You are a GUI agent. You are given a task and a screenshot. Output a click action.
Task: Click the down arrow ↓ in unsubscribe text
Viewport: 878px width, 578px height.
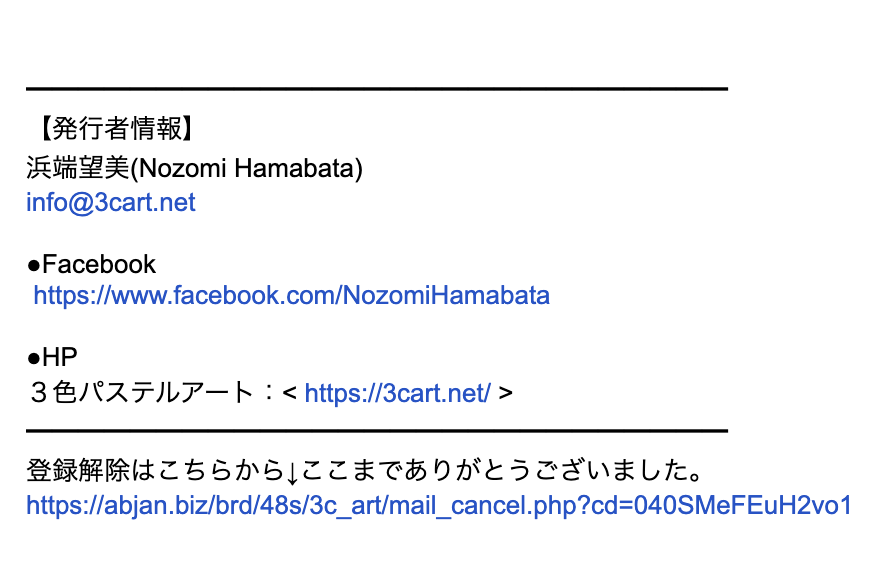pos(286,470)
